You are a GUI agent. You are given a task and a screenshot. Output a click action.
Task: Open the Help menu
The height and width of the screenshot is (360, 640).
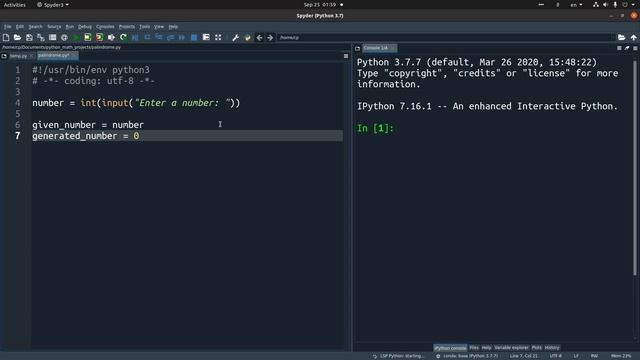(x=173, y=27)
